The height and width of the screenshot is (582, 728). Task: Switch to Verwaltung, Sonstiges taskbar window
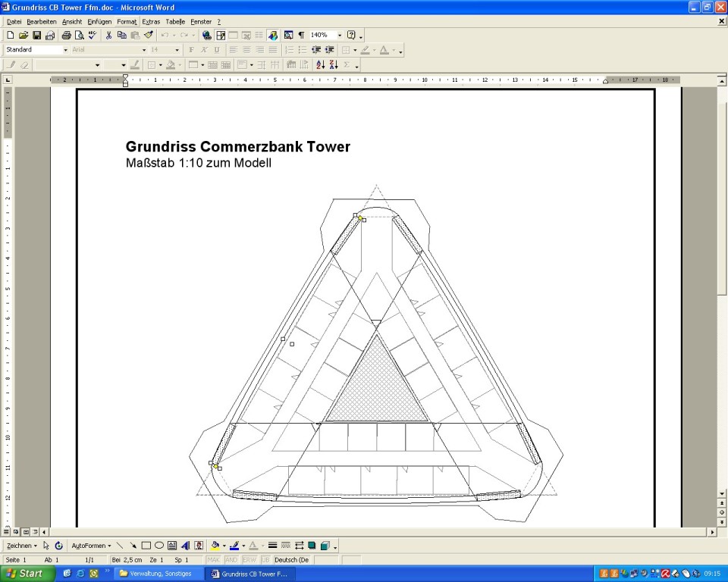tap(158, 574)
